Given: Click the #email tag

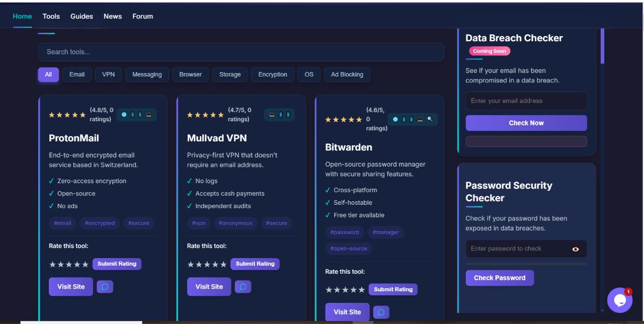Looking at the screenshot, I should 63,223.
